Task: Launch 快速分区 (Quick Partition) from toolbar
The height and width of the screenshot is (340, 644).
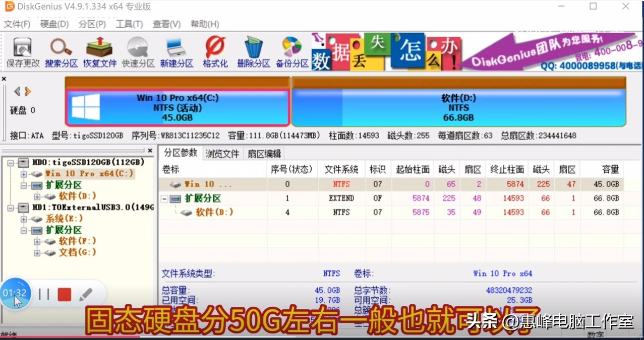Action: (137, 50)
